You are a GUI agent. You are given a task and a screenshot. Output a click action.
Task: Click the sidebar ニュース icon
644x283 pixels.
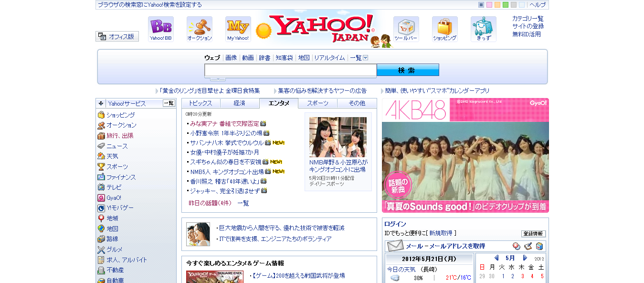click(101, 146)
